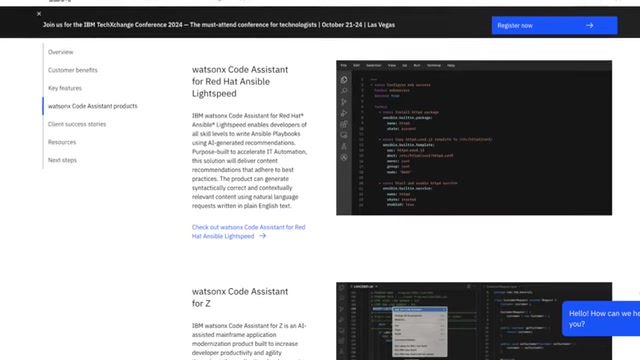
Task: Open Customer benefits in the side navigation
Action: click(x=73, y=70)
